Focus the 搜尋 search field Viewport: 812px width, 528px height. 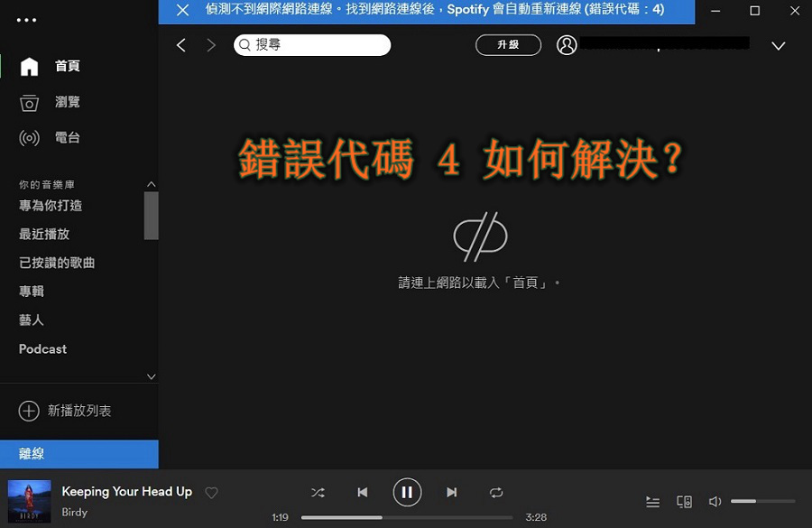coord(312,45)
